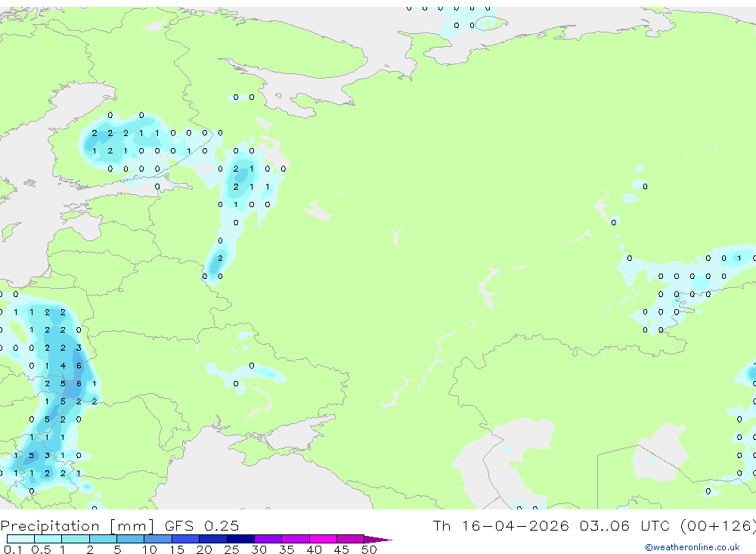Select legend swatch between 0.5 and 1
The height and width of the screenshot is (554, 756).
click(48, 539)
